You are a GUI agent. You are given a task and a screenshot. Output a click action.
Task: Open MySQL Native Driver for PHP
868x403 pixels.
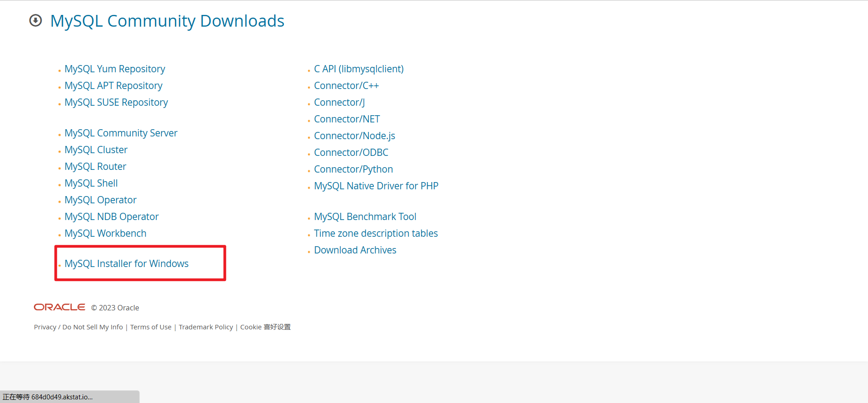376,186
